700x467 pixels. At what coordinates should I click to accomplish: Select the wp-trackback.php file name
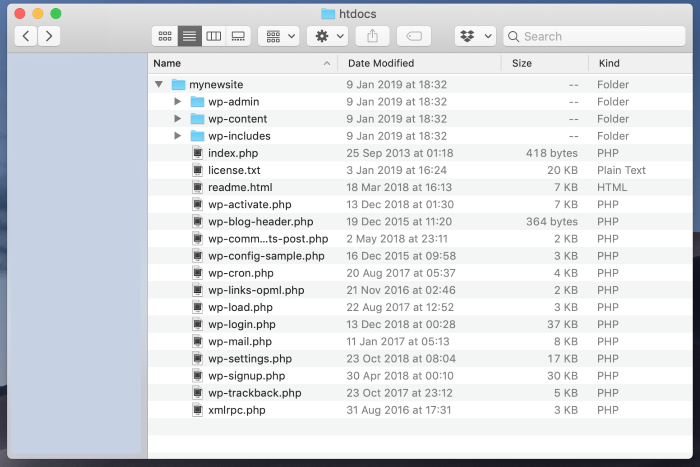(x=255, y=393)
